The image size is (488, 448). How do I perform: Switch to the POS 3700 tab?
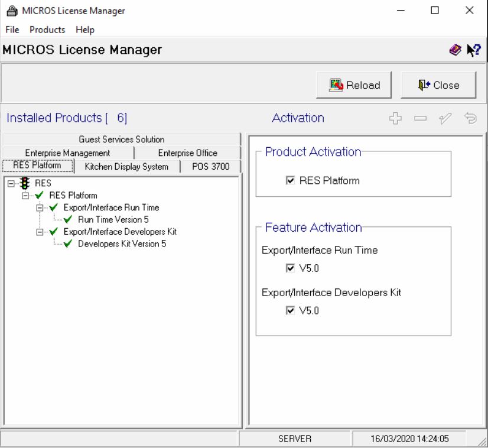(211, 167)
